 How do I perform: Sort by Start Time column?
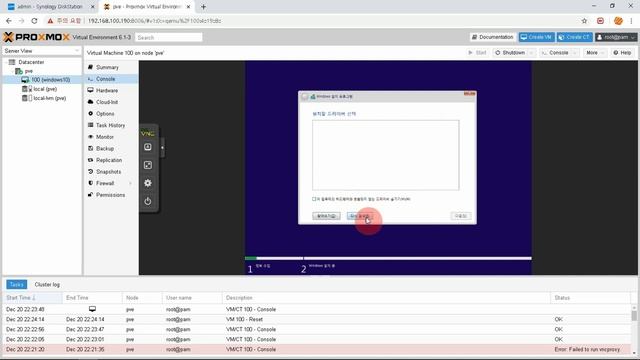pos(32,298)
